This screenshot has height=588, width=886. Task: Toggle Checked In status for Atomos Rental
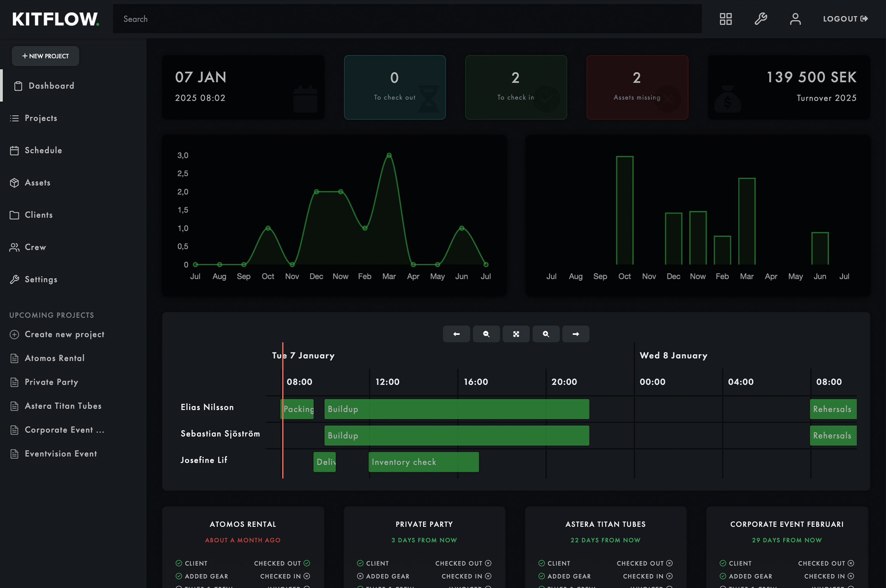tap(306, 576)
